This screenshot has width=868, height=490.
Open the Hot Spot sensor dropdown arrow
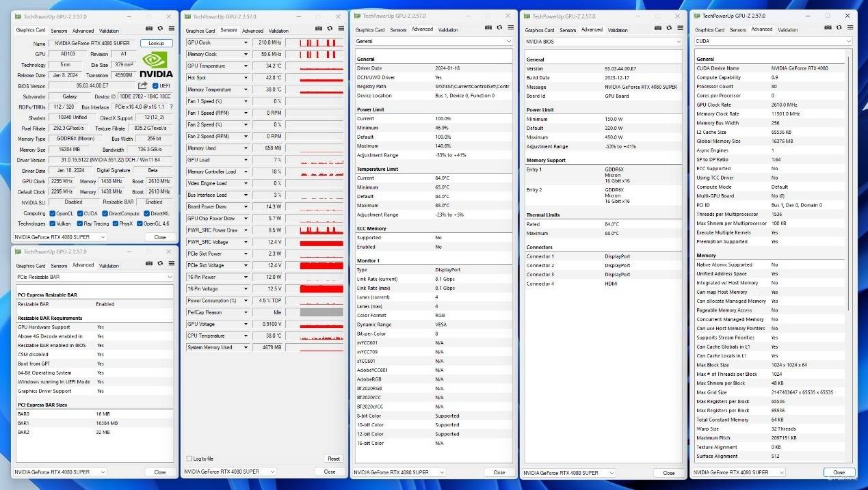246,78
